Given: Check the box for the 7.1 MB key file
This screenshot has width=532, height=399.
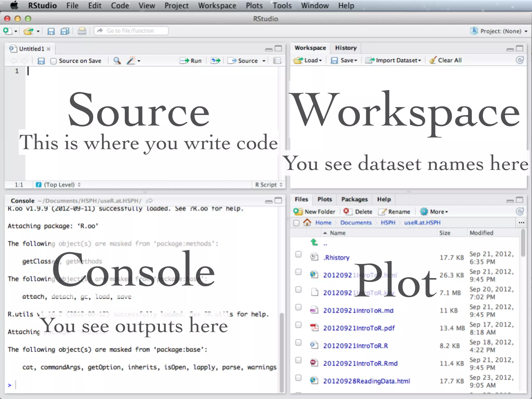Looking at the screenshot, I should [298, 289].
